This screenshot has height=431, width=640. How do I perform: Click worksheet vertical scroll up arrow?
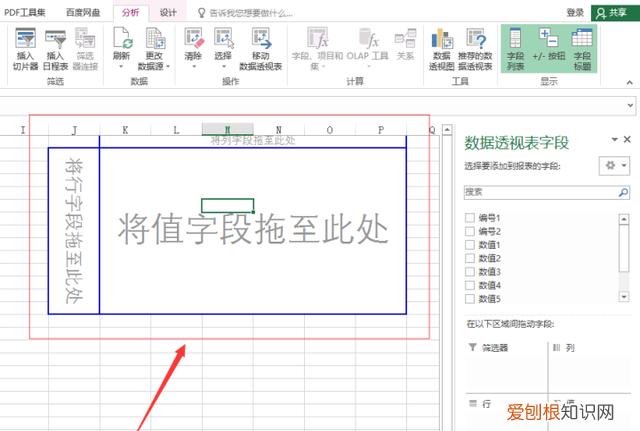pyautogui.click(x=447, y=130)
